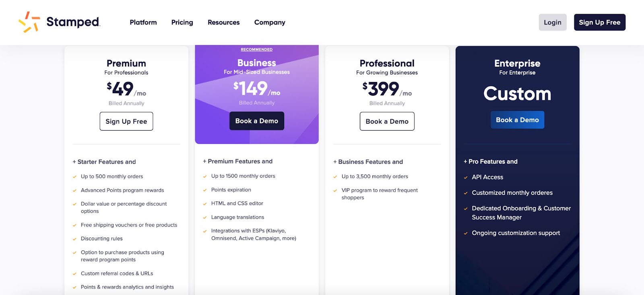This screenshot has width=644, height=295.
Task: Book a Demo for the Professional plan
Action: coord(387,121)
